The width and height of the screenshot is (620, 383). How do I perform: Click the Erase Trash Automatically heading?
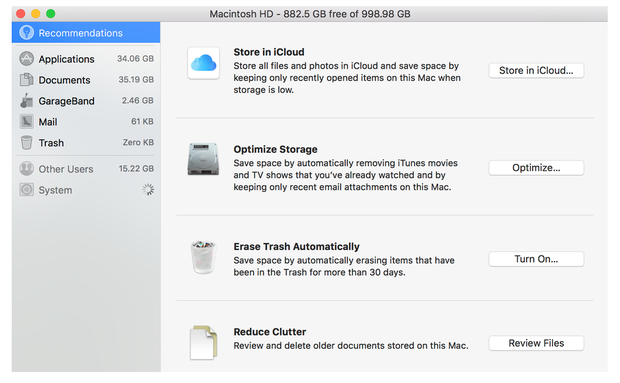click(x=297, y=247)
